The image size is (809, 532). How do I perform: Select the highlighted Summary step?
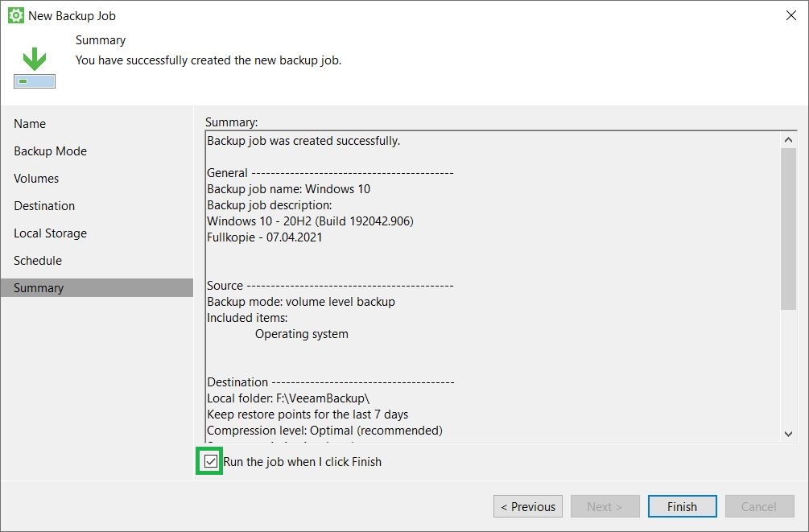tap(40, 287)
